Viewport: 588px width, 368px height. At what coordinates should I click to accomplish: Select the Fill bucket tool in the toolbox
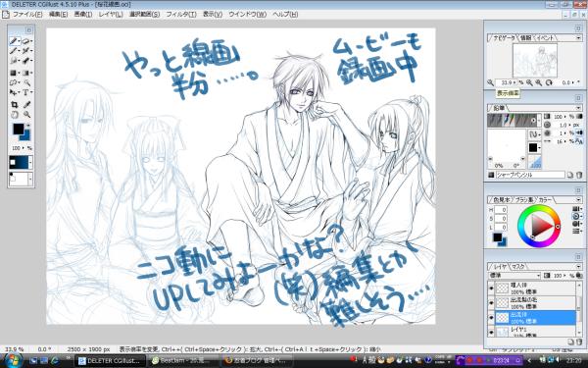pos(13,73)
